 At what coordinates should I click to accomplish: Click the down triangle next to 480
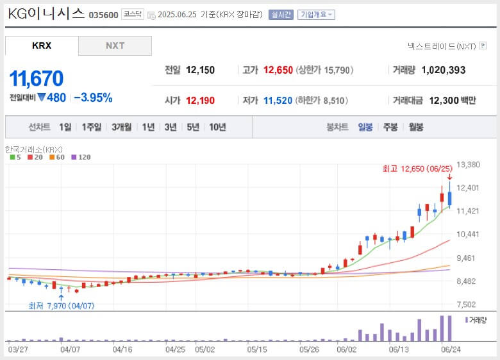coord(41,97)
